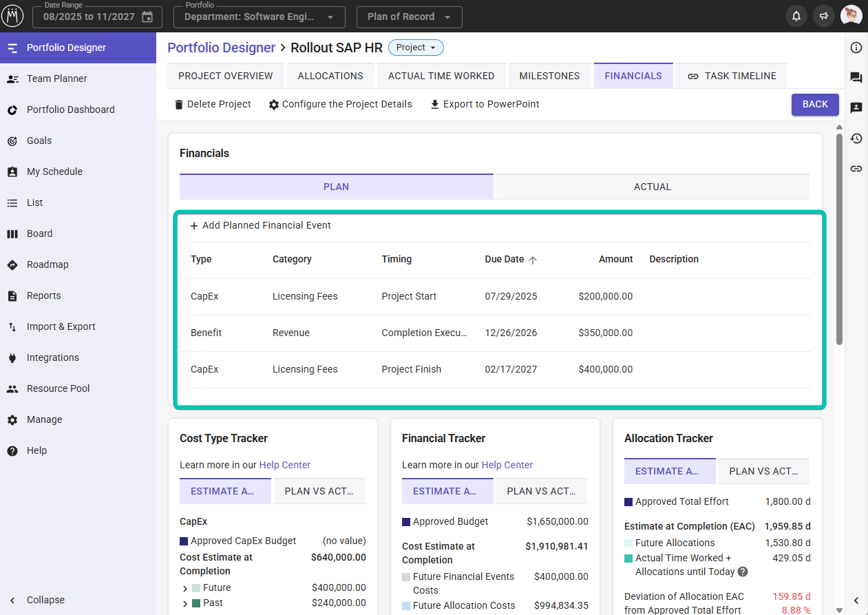Select Resource Pool in the sidebar
Image resolution: width=868 pixels, height=615 pixels.
pyautogui.click(x=59, y=388)
